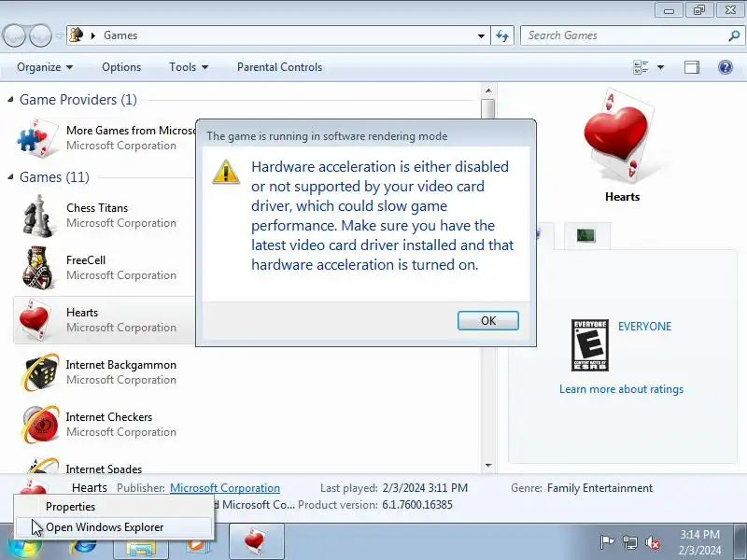This screenshot has height=560, width=747.
Task: Click Internet Backgammon label
Action: (121, 365)
